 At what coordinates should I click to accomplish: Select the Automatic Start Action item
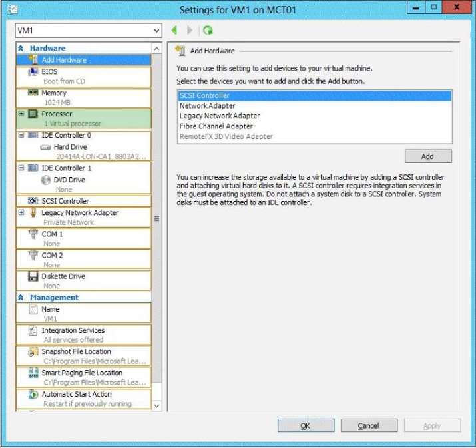coord(83,399)
